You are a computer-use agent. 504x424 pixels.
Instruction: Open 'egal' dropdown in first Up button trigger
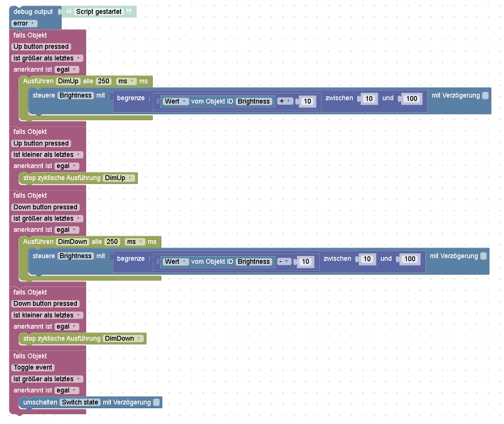click(x=67, y=69)
